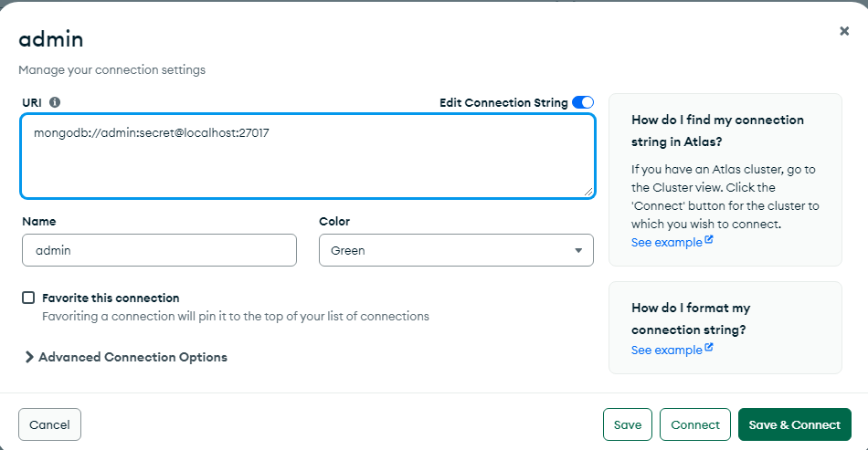868x450 pixels.
Task: Click the Save button
Action: tap(628, 424)
